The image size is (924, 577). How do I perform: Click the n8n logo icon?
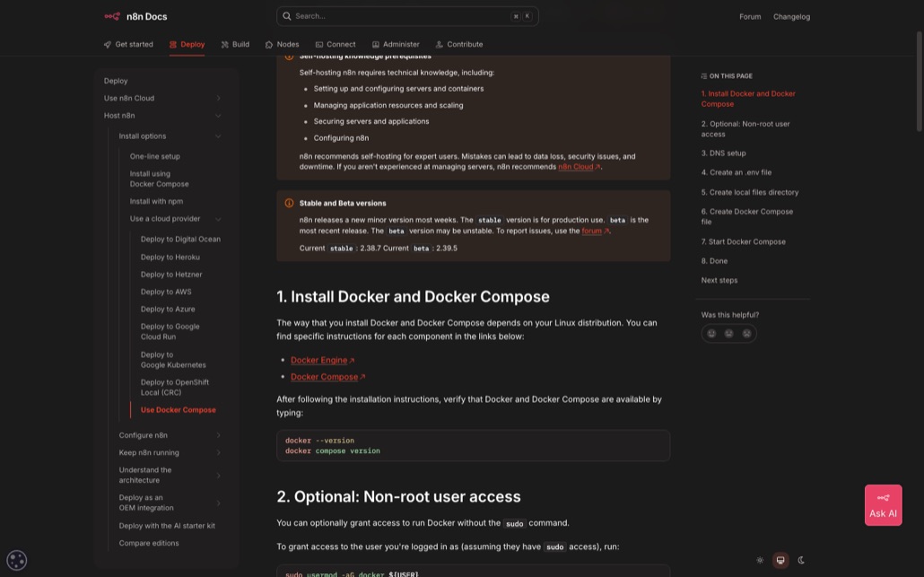pyautogui.click(x=112, y=16)
